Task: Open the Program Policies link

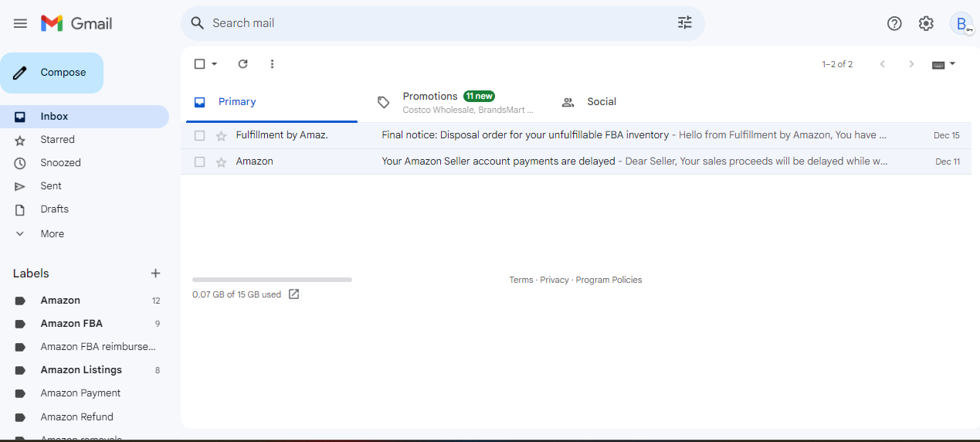Action: [609, 280]
